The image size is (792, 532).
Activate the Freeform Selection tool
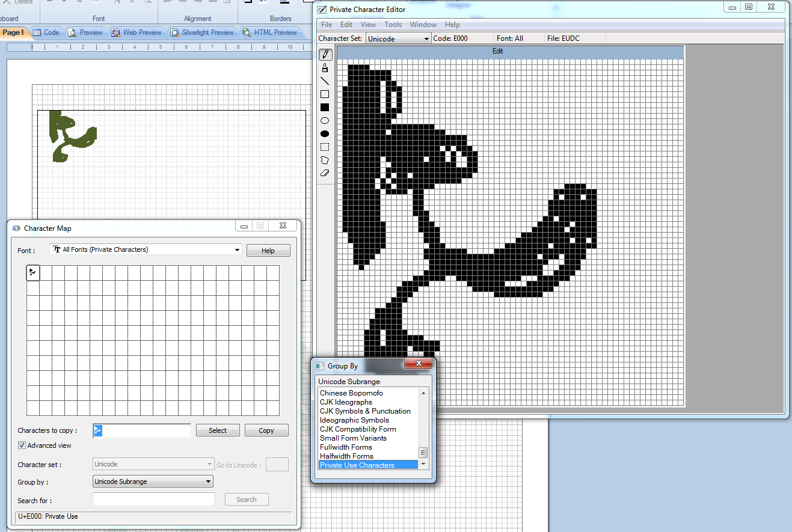(325, 160)
